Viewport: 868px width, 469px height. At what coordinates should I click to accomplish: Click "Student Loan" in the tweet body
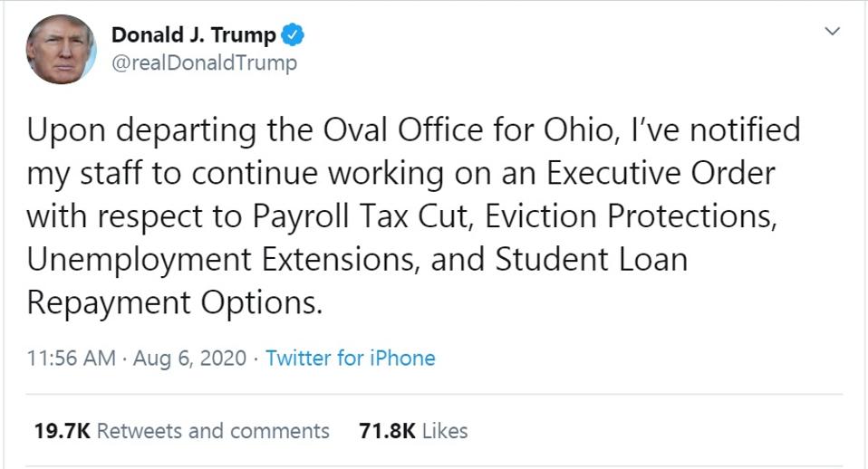pos(591,259)
